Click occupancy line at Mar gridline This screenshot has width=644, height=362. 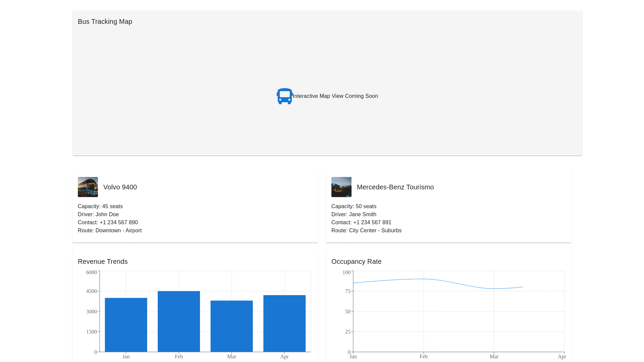pos(494,289)
